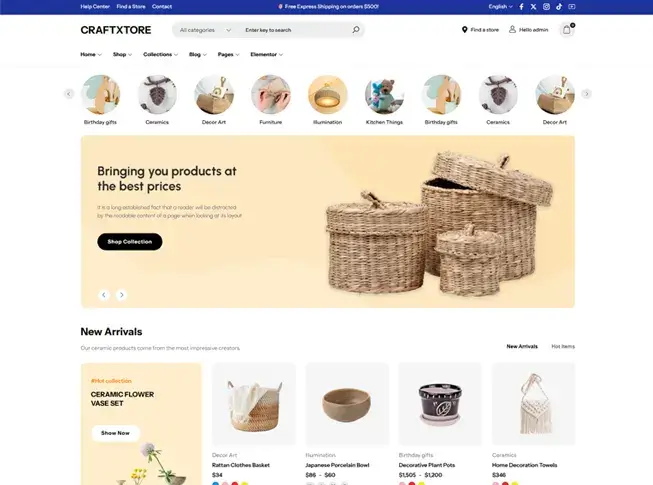Go to next hero banner slide

(x=122, y=295)
